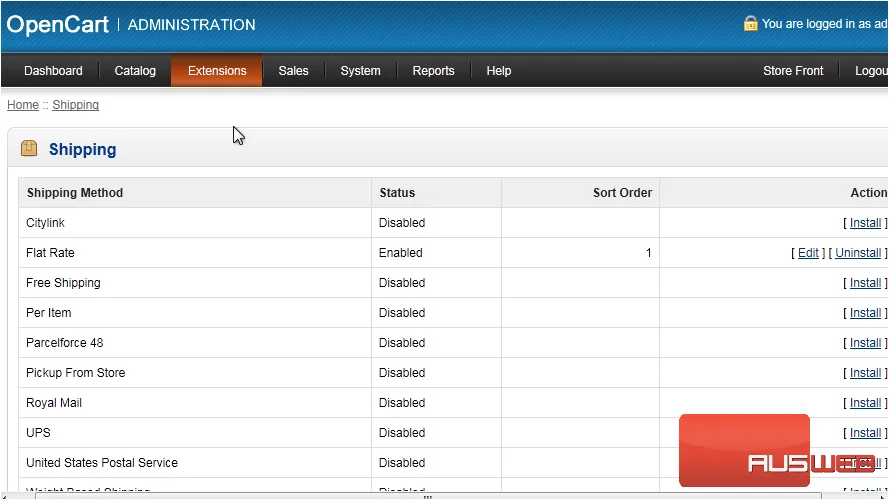Install the Parcelforce 48 method
Viewport: 889px width, 500px height.
point(865,343)
